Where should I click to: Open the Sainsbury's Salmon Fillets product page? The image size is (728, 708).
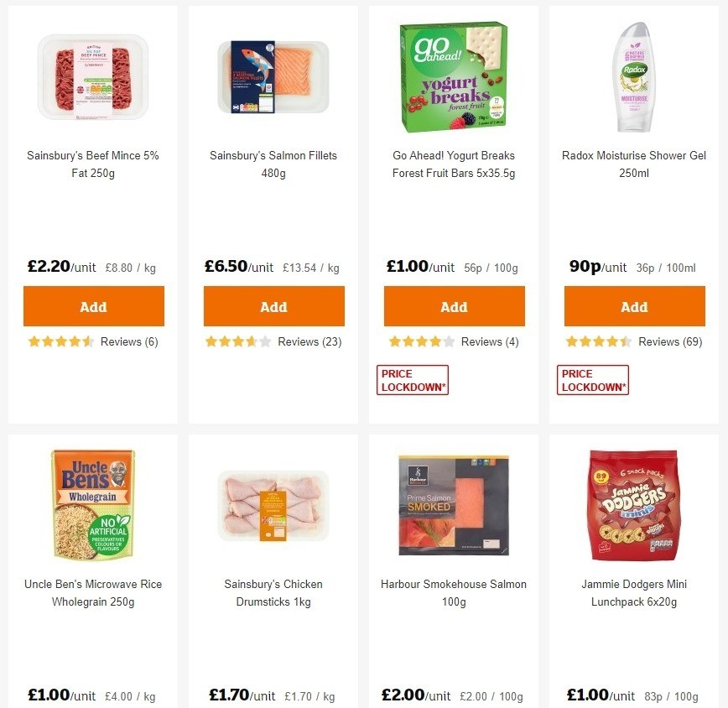[273, 164]
